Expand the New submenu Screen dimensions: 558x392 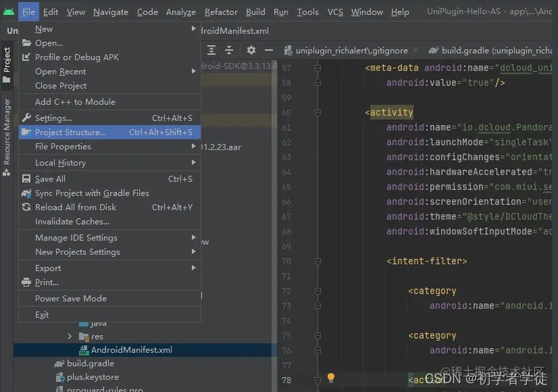click(109, 29)
